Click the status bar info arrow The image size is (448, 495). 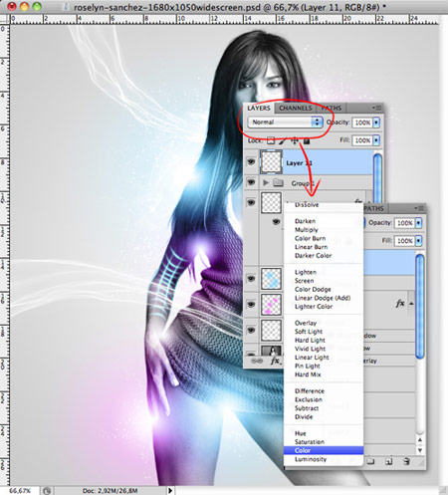coord(170,490)
